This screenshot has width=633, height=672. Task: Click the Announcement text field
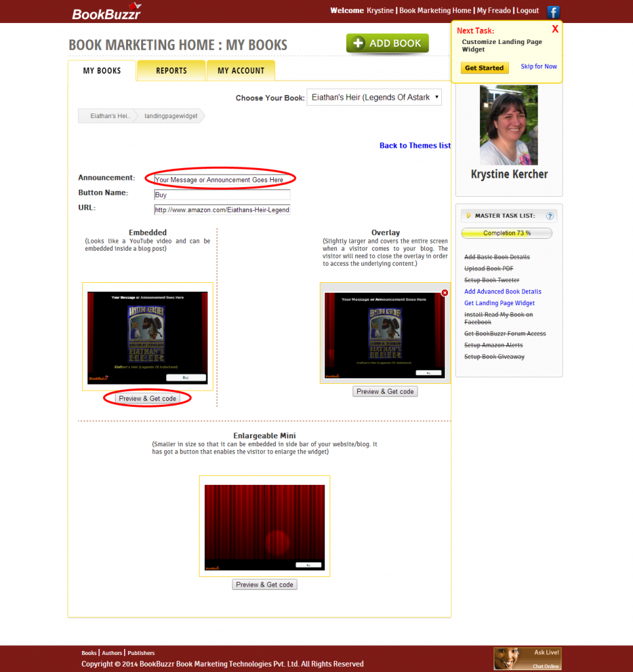click(222, 180)
